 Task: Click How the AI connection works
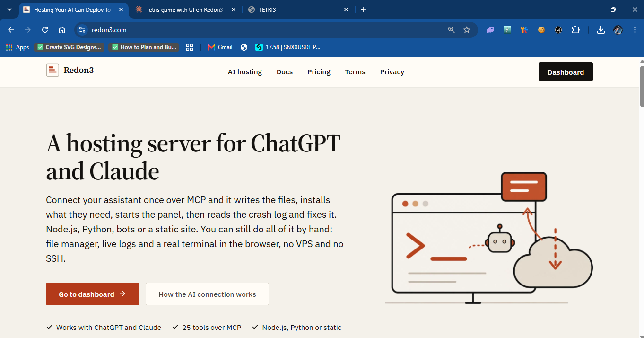pyautogui.click(x=207, y=294)
